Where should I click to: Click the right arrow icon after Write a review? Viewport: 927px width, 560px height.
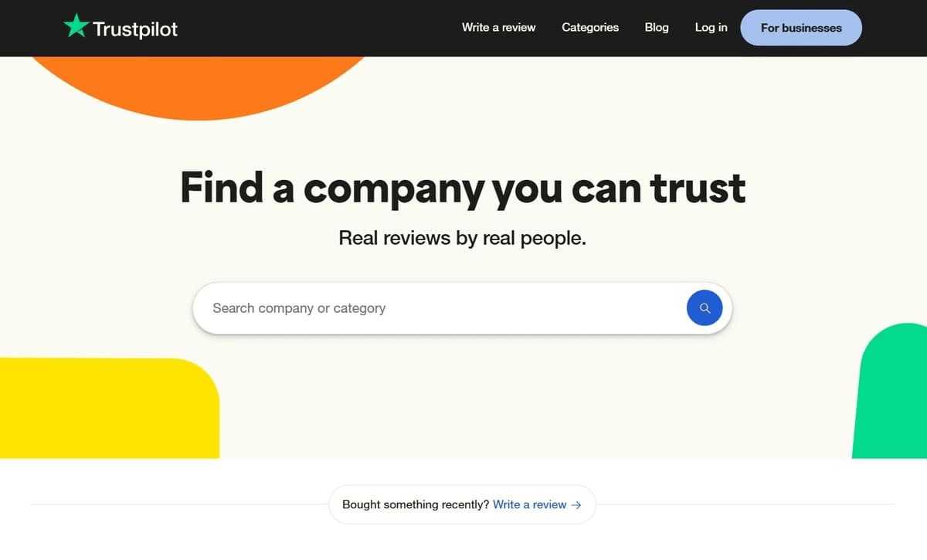point(576,504)
